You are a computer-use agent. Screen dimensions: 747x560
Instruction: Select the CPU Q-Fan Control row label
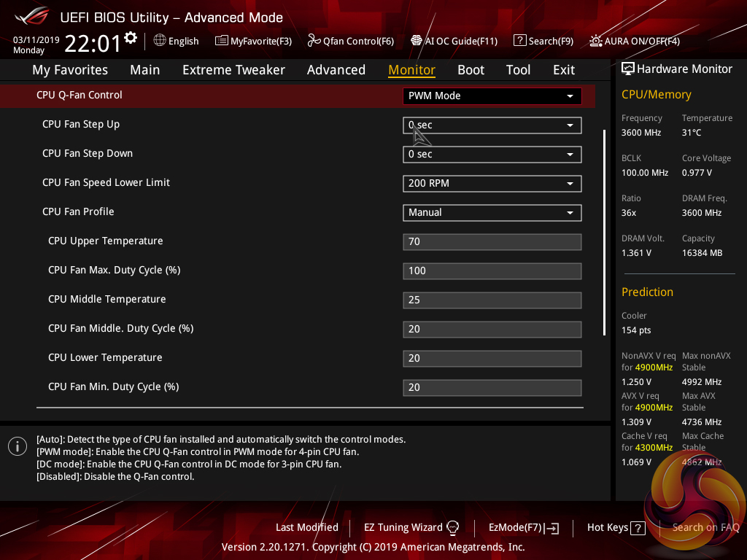click(x=79, y=95)
